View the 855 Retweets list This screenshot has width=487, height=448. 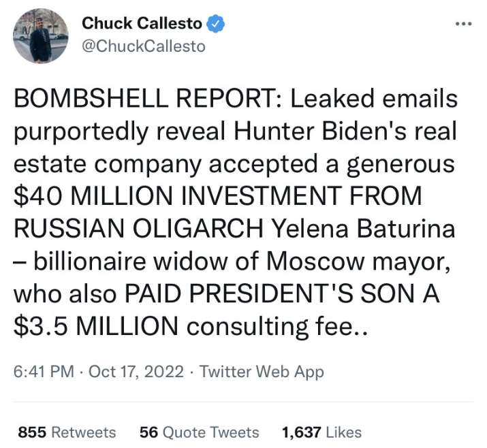tap(67, 432)
